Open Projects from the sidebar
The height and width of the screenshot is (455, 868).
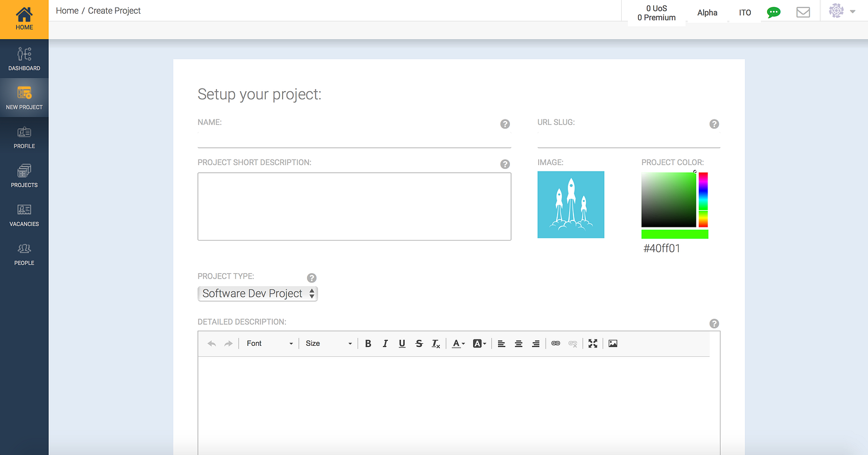point(24,176)
